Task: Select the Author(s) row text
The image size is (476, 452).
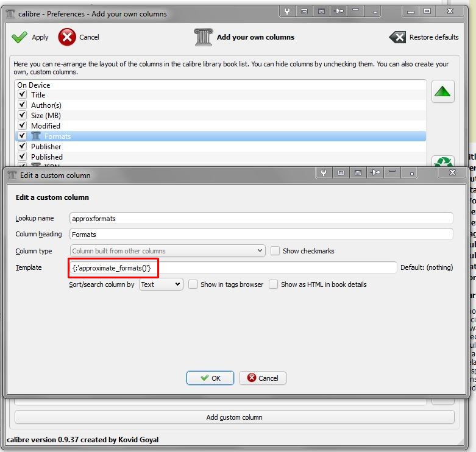Action: [46, 105]
